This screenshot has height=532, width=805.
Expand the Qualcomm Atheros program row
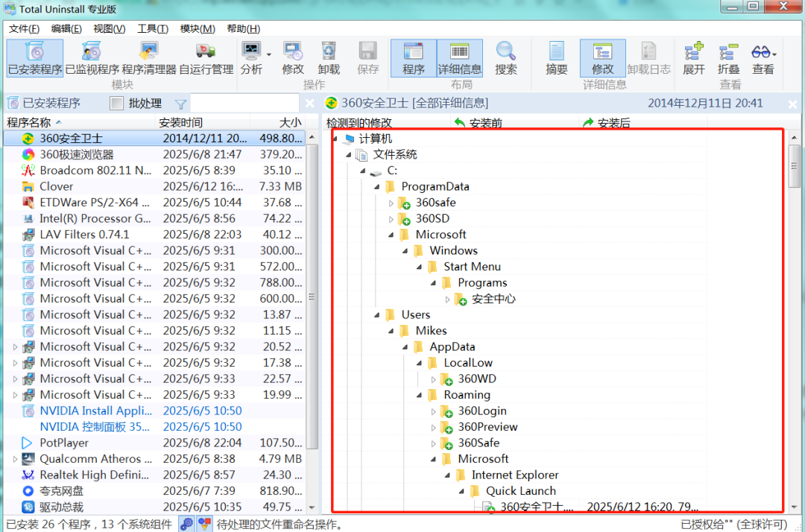pos(15,459)
